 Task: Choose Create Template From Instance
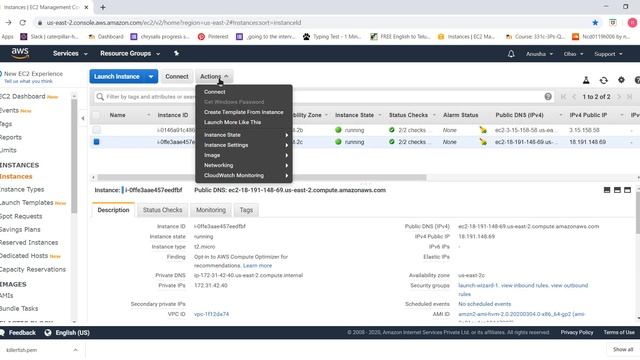[244, 112]
